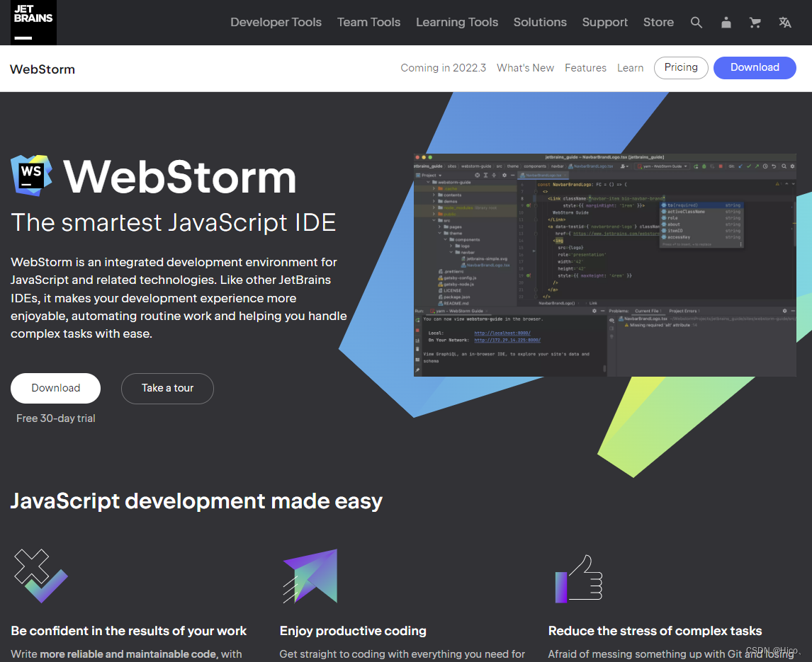Viewport: 812px width, 662px height.
Task: Click the cross-and-checkmark feature icon
Action: (41, 576)
